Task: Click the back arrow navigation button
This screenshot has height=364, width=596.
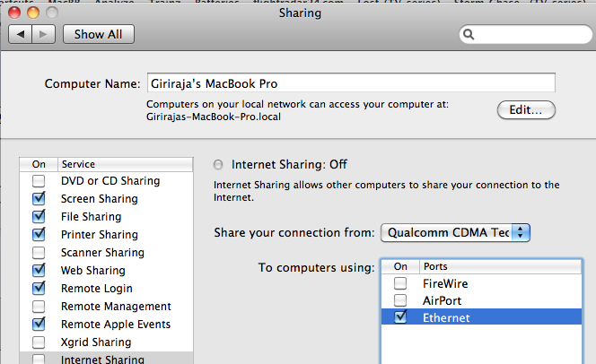Action: pos(20,35)
